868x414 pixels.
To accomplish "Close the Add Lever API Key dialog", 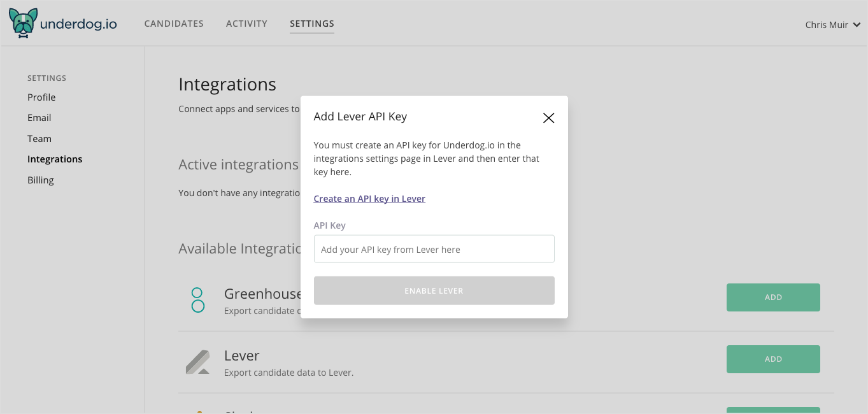I will [548, 118].
